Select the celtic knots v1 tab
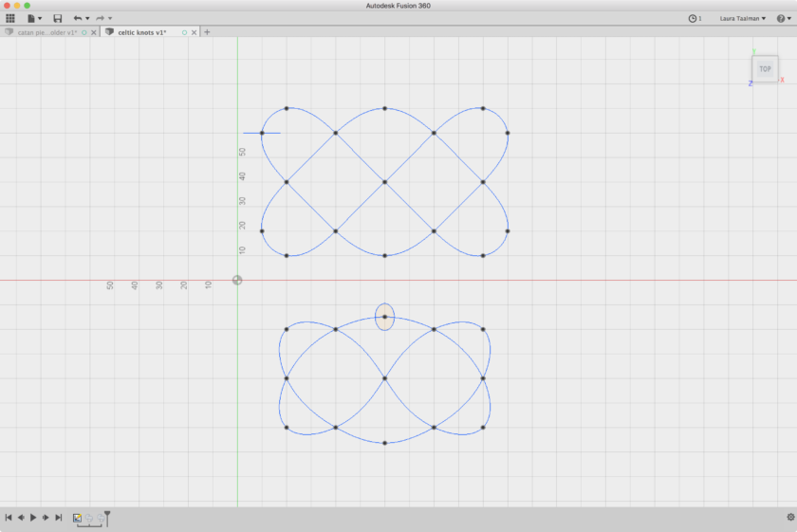Screen dimensions: 797x532 tap(142, 32)
